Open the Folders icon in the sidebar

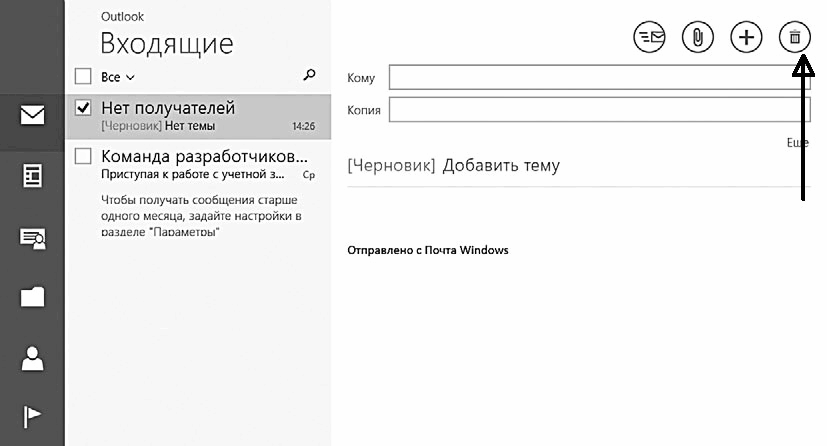tap(32, 297)
